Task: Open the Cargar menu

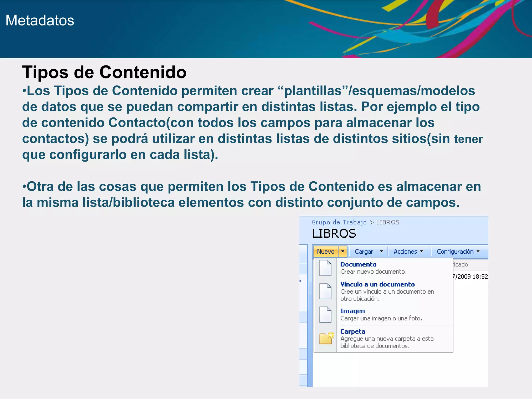Action: 364,251
